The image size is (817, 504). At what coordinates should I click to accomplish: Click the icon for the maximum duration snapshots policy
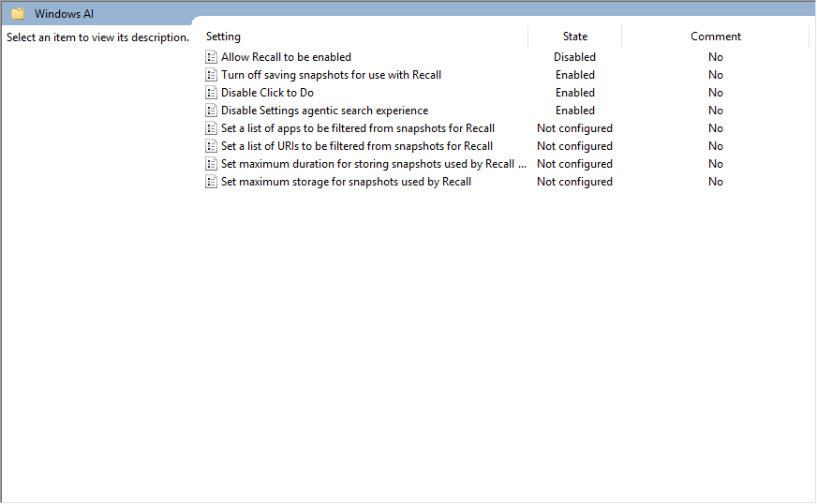coord(211,164)
